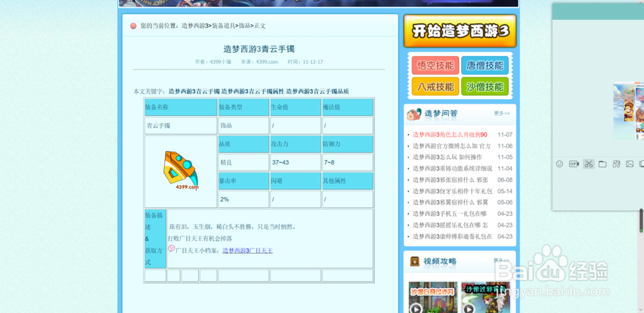The width and height of the screenshot is (644, 313).
Task: Click the 精良 quality cell
Action: click(x=243, y=163)
